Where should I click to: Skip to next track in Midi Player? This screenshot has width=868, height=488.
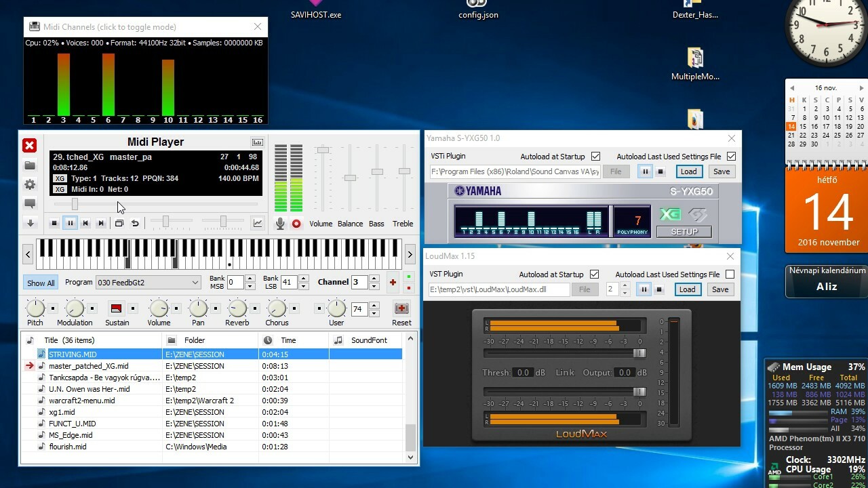(x=101, y=223)
